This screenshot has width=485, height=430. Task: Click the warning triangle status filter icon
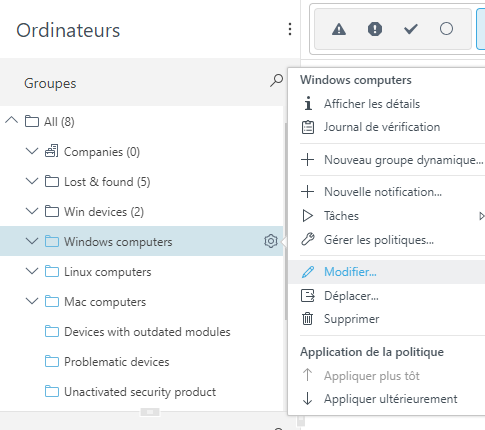pos(339,29)
